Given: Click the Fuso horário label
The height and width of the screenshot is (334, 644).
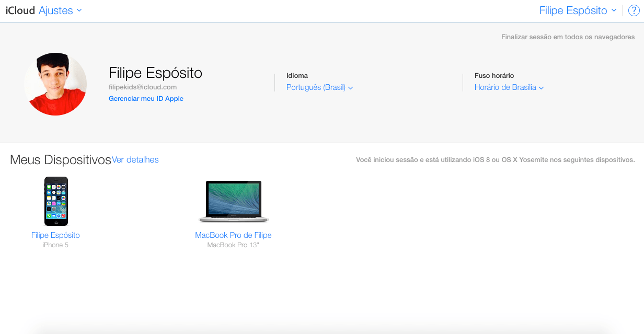Looking at the screenshot, I should click(x=494, y=76).
